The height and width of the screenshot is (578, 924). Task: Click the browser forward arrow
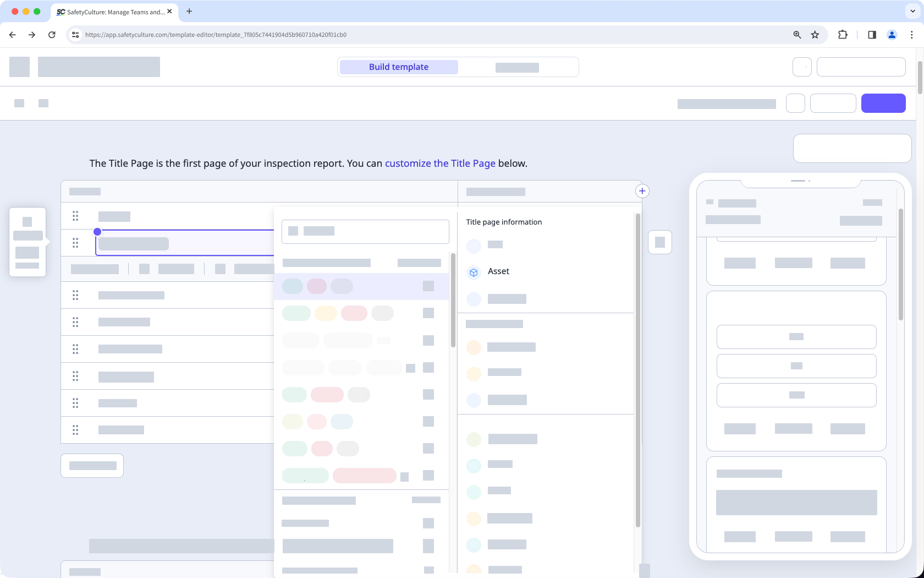click(32, 35)
